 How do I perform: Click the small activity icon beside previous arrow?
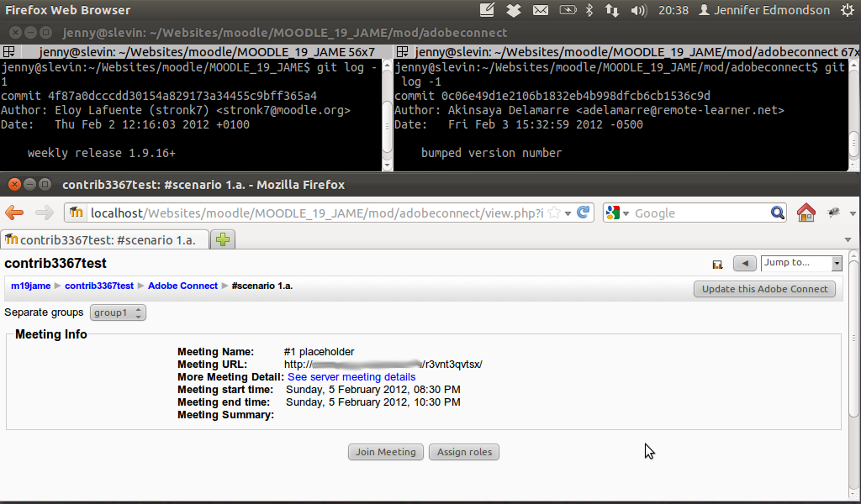tap(717, 265)
